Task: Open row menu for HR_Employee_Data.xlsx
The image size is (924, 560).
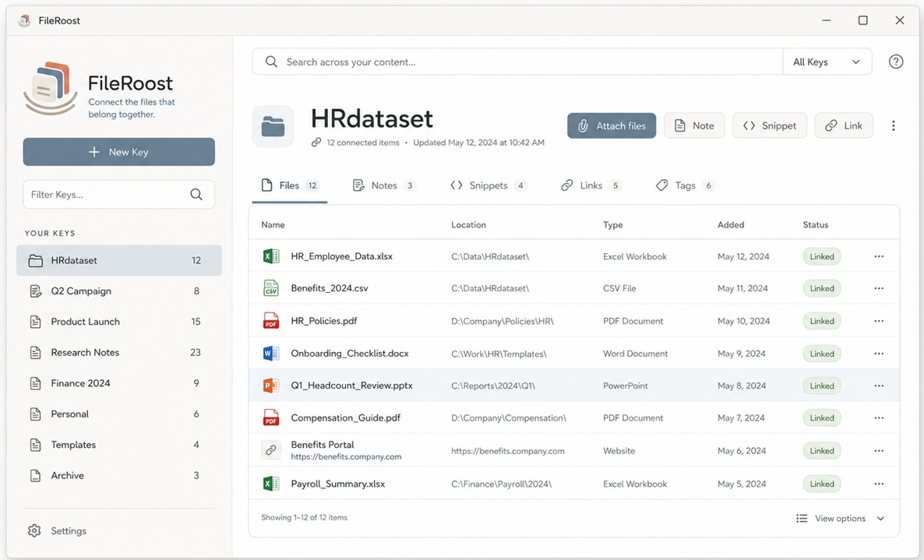Action: click(x=879, y=256)
